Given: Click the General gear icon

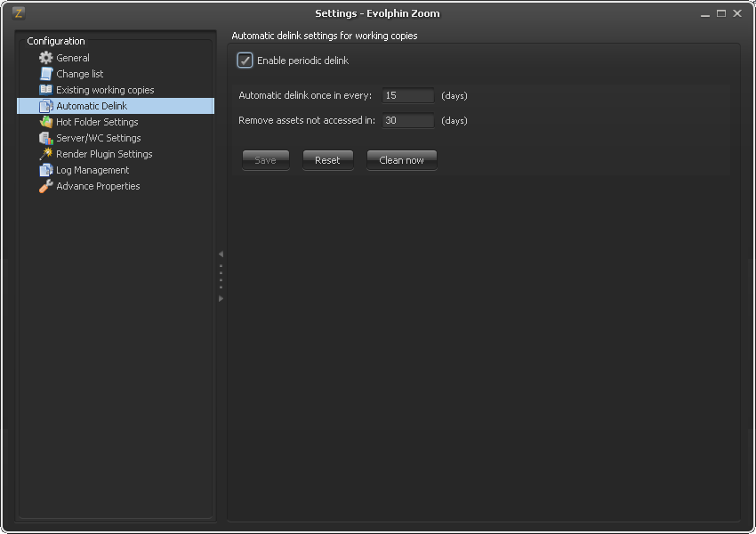Looking at the screenshot, I should [45, 58].
